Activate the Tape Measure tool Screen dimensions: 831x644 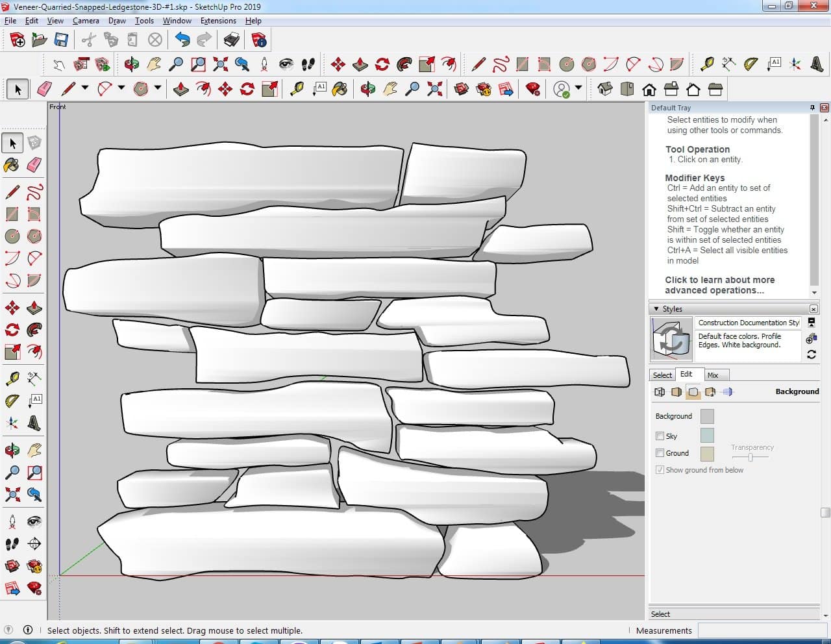pos(12,378)
